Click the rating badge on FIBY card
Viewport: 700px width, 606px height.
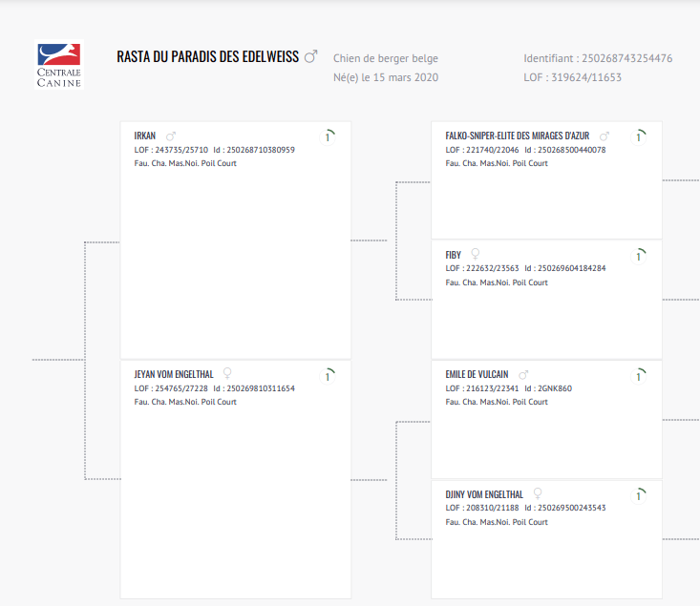pyautogui.click(x=639, y=256)
